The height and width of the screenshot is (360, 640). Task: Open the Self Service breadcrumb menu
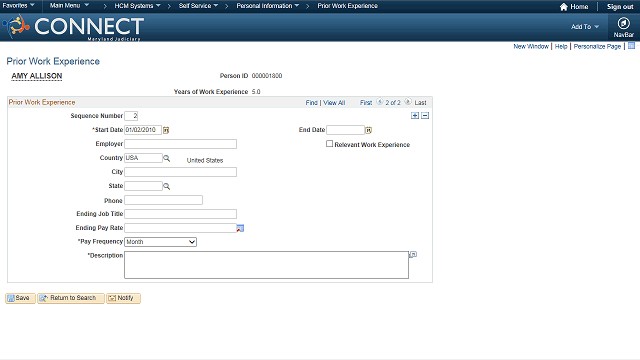(x=198, y=6)
